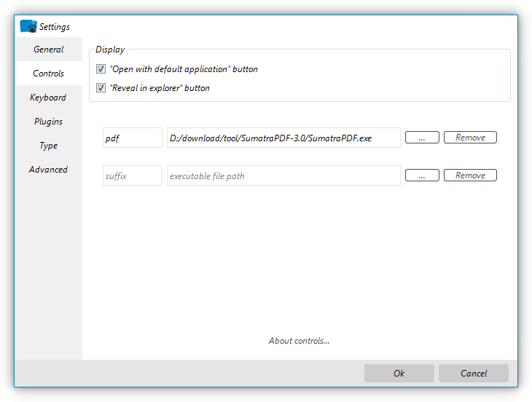Click the empty executable file path field

coord(283,176)
